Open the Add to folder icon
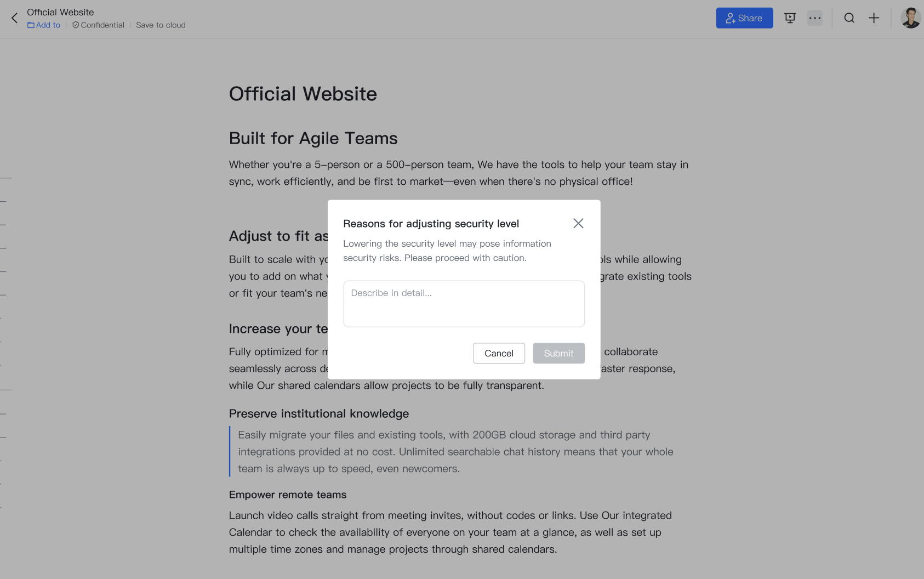 (x=32, y=25)
